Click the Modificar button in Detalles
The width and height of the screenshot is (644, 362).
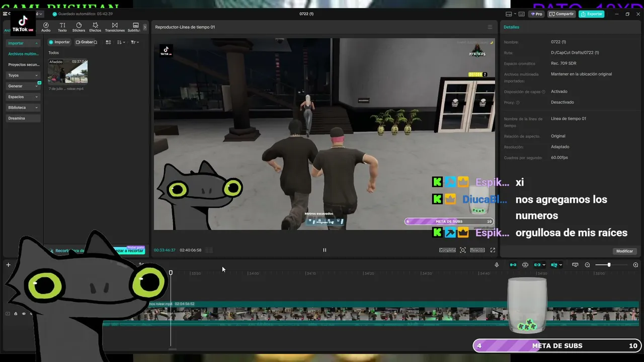tap(624, 251)
